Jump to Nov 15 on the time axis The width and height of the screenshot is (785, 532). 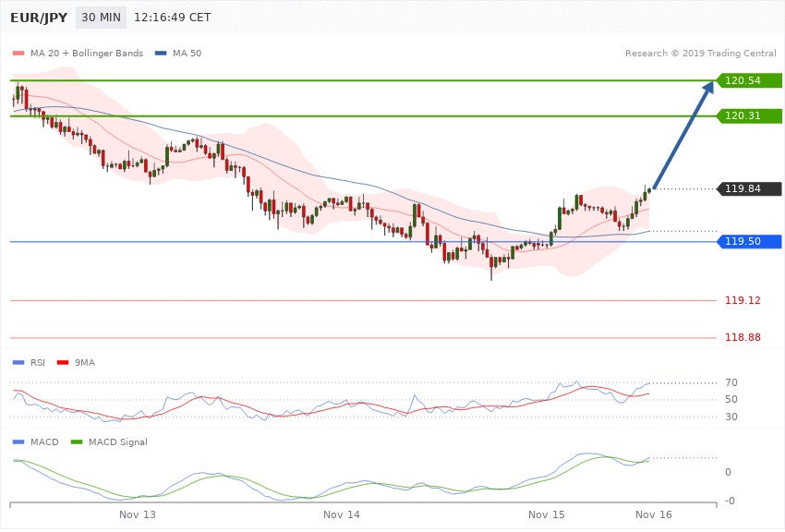tap(546, 513)
